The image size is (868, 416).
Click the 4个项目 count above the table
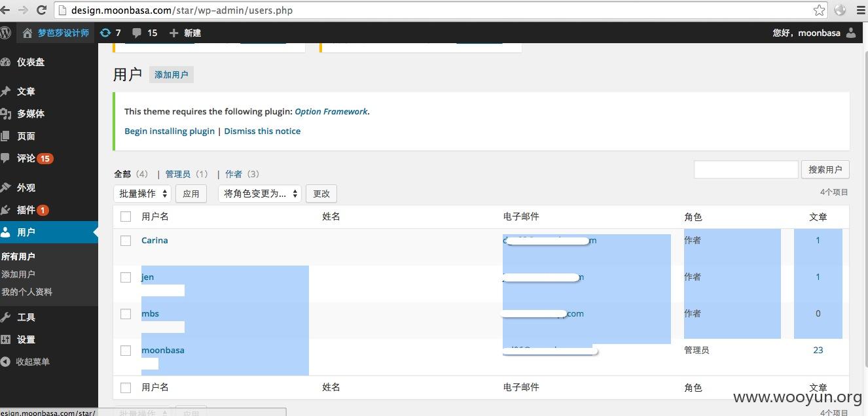click(834, 192)
